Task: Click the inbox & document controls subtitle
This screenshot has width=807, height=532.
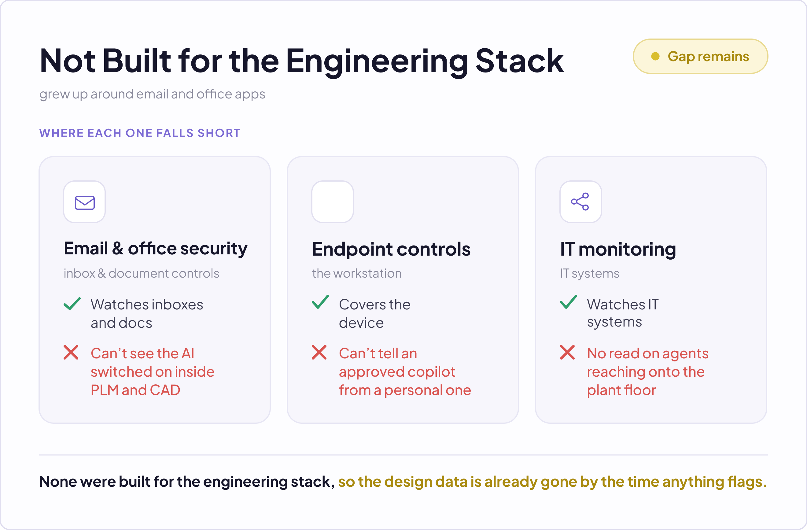Action: click(142, 273)
